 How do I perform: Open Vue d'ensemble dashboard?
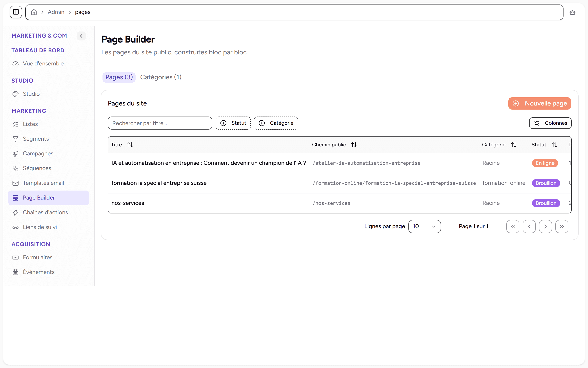(49, 64)
